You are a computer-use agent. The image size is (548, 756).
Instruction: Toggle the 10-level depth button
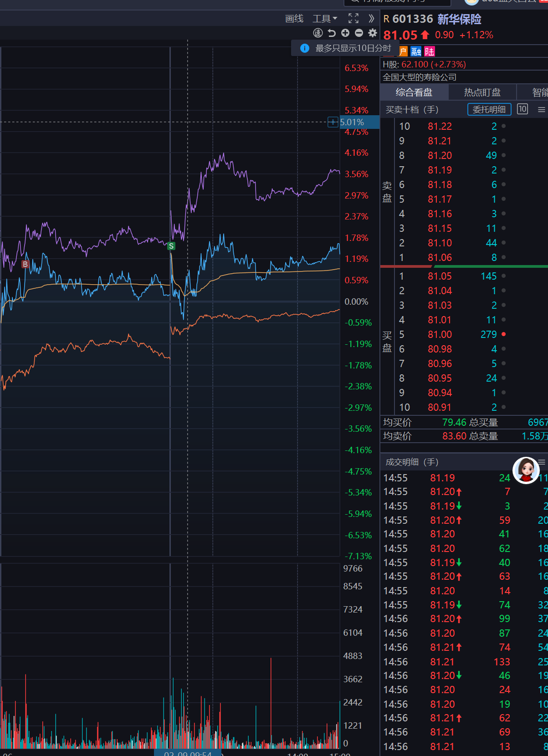pos(522,109)
